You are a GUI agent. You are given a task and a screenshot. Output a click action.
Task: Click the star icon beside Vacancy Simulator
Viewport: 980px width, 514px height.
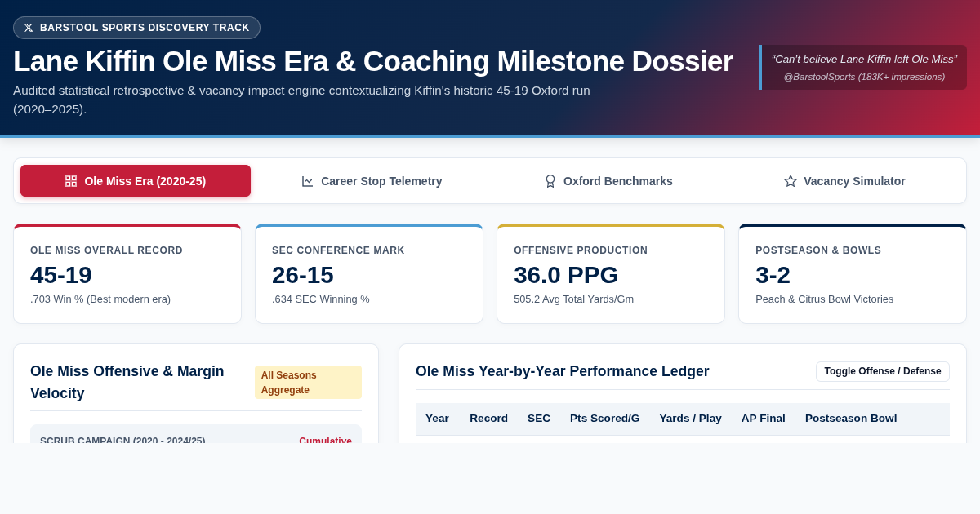[791, 181]
